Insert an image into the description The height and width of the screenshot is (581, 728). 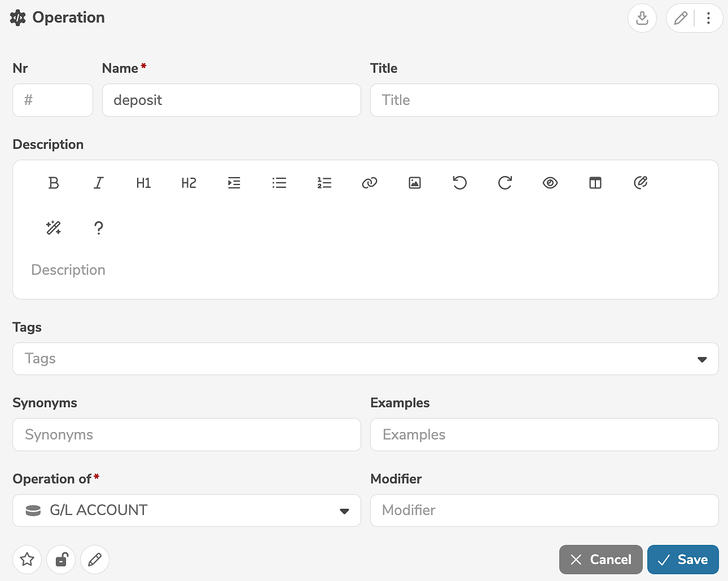tap(415, 183)
